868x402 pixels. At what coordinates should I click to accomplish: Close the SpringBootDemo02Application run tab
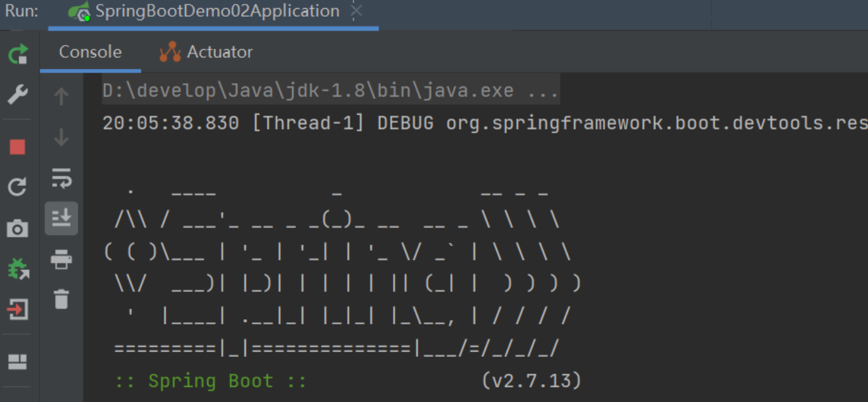357,11
